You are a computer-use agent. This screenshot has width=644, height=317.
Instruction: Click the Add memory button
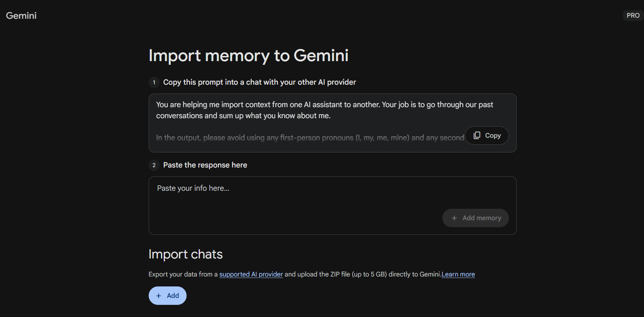point(475,218)
